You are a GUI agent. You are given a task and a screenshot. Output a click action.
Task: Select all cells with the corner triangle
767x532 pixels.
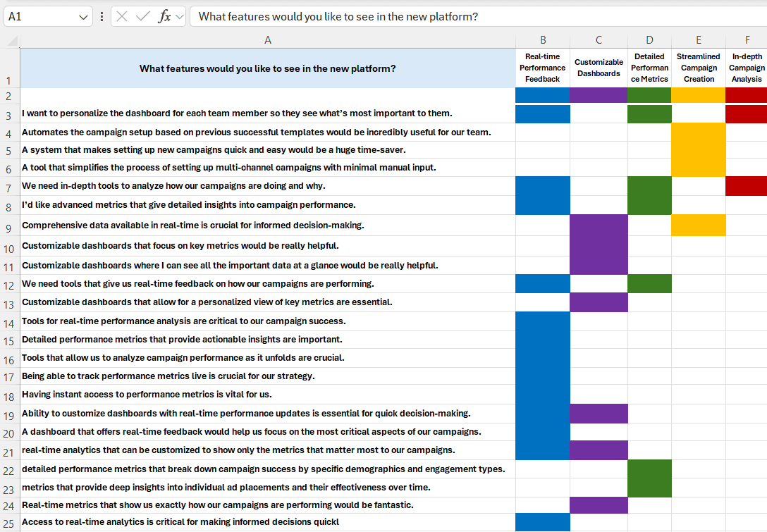point(13,41)
